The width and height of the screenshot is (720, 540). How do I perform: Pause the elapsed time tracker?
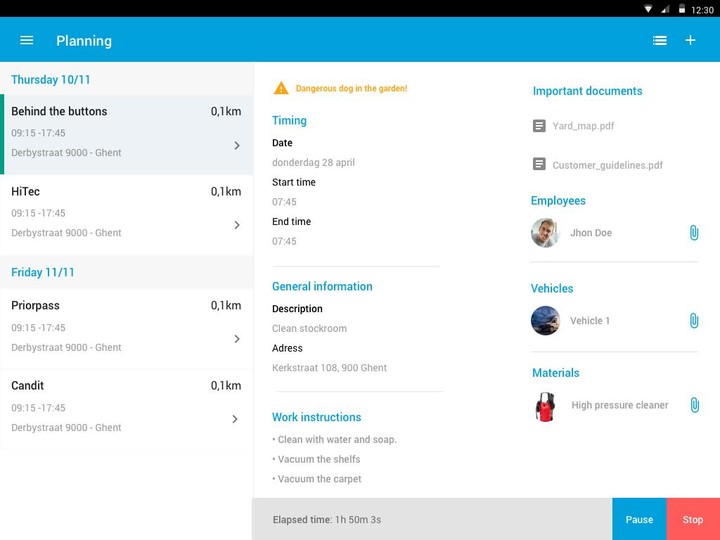click(x=639, y=519)
